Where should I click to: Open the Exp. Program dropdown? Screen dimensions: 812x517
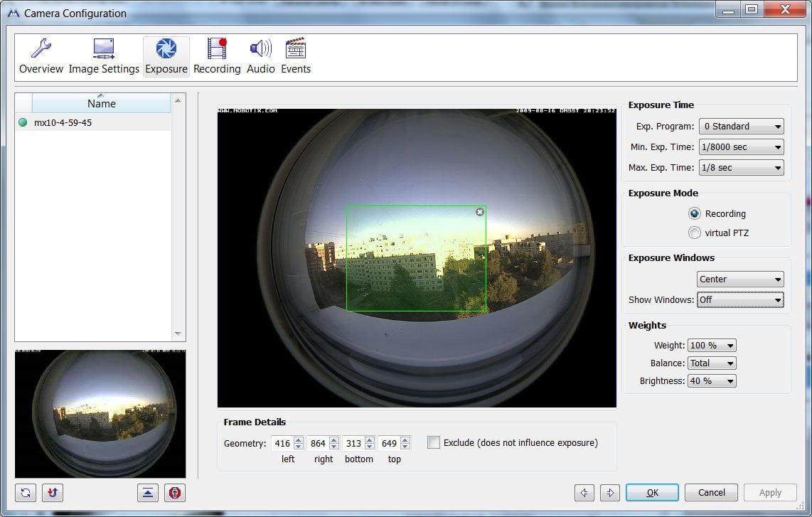click(741, 127)
